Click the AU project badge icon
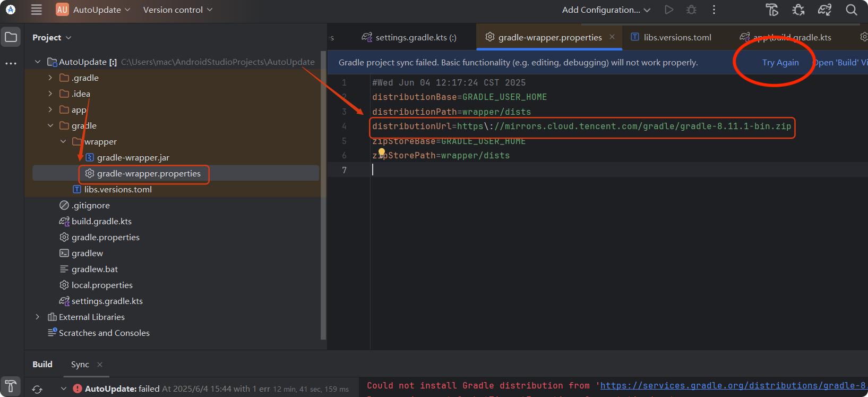The image size is (868, 397). (62, 10)
